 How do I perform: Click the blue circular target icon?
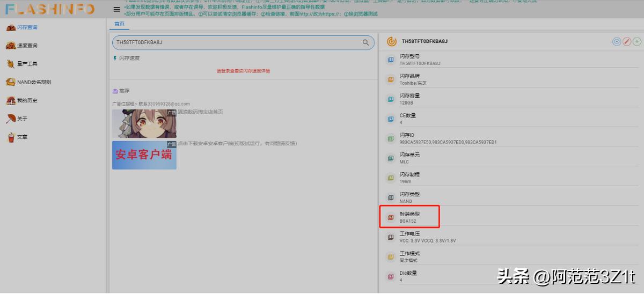[x=617, y=41]
